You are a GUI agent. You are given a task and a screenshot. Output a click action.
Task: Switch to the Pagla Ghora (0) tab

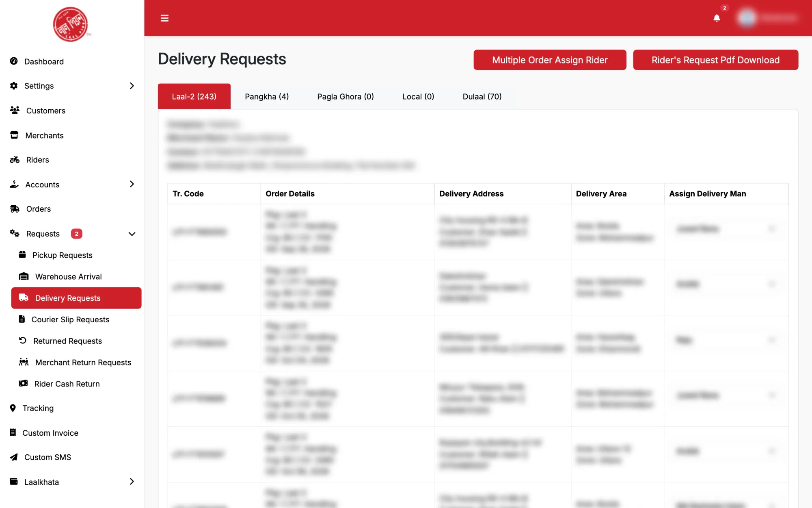tap(346, 96)
